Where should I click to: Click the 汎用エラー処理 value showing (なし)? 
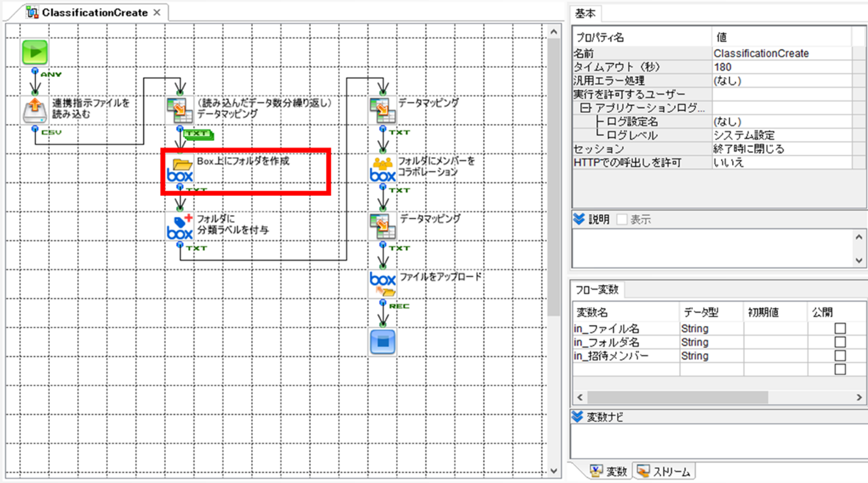(x=748, y=80)
